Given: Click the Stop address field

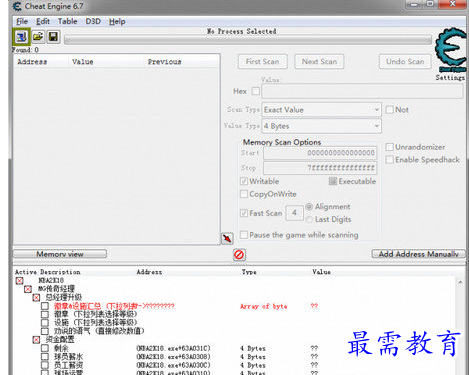Looking at the screenshot, I should point(320,168).
